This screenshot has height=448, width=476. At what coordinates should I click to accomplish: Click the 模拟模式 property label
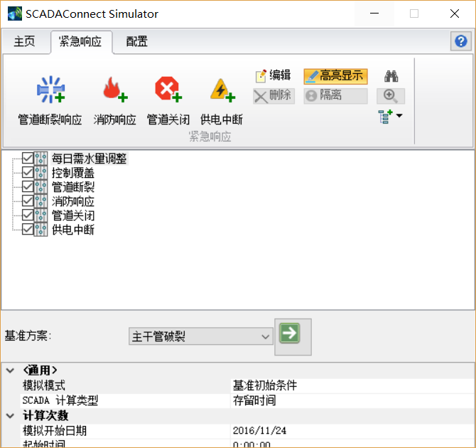[44, 385]
